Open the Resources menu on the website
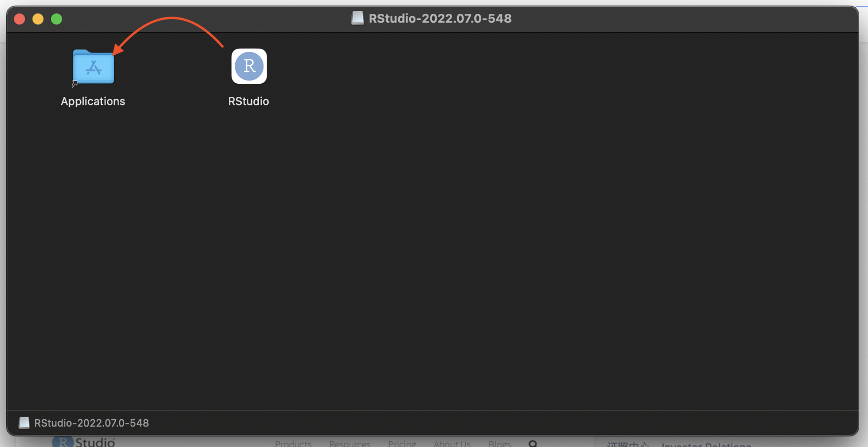 coord(350,444)
